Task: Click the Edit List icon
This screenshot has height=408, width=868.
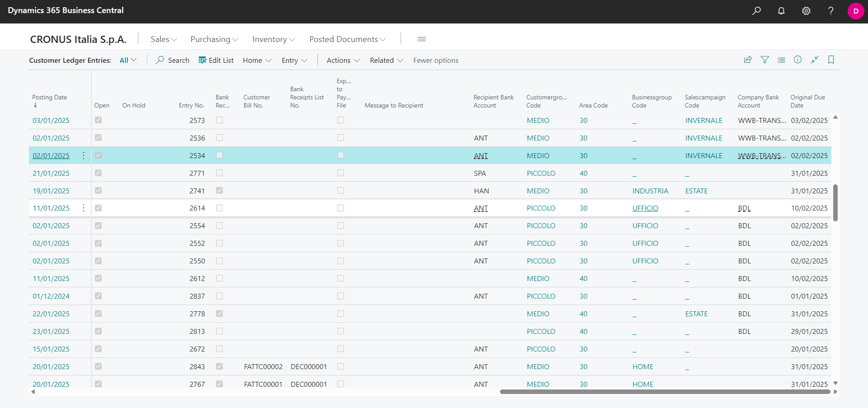Action: (203, 60)
